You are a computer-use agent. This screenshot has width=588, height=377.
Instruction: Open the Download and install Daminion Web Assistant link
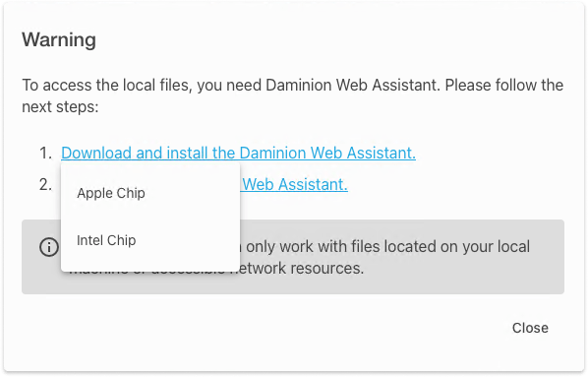tap(238, 153)
